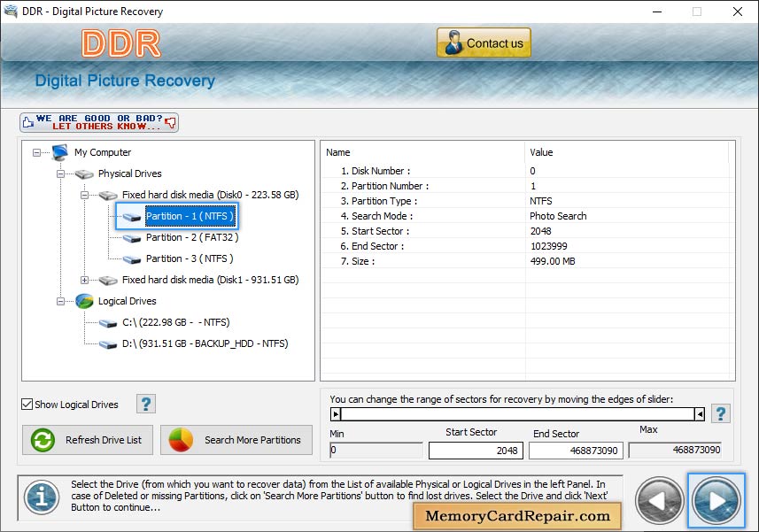Open the 'We are good or bad' feedback banner
The height and width of the screenshot is (532, 759).
click(99, 122)
